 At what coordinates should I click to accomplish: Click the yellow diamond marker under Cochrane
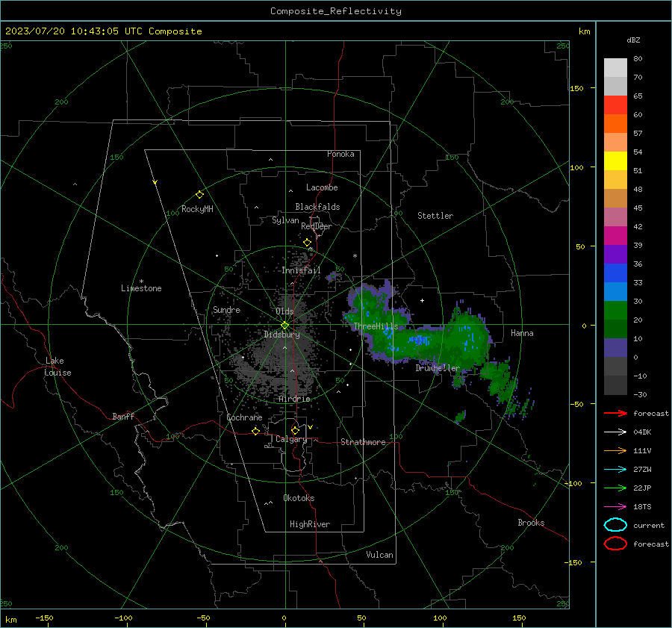pos(255,431)
